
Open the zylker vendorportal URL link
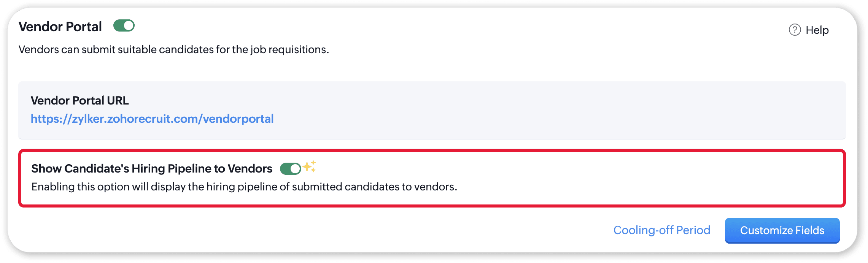[152, 119]
